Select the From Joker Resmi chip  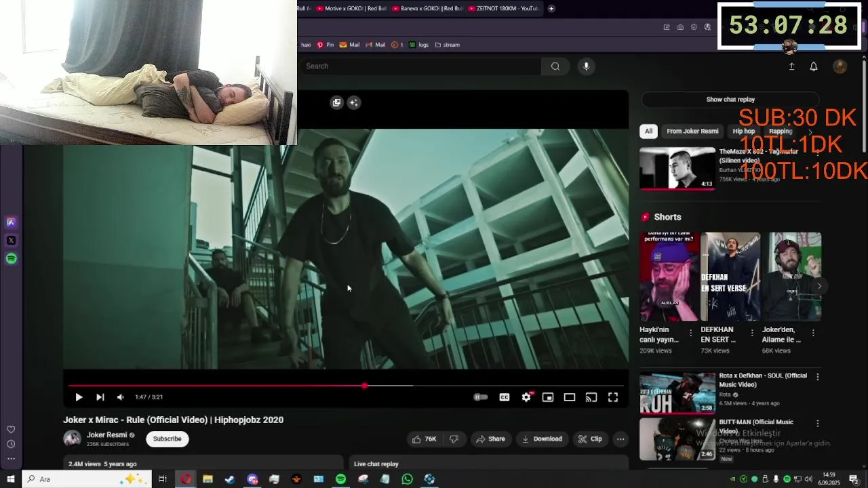(x=692, y=131)
